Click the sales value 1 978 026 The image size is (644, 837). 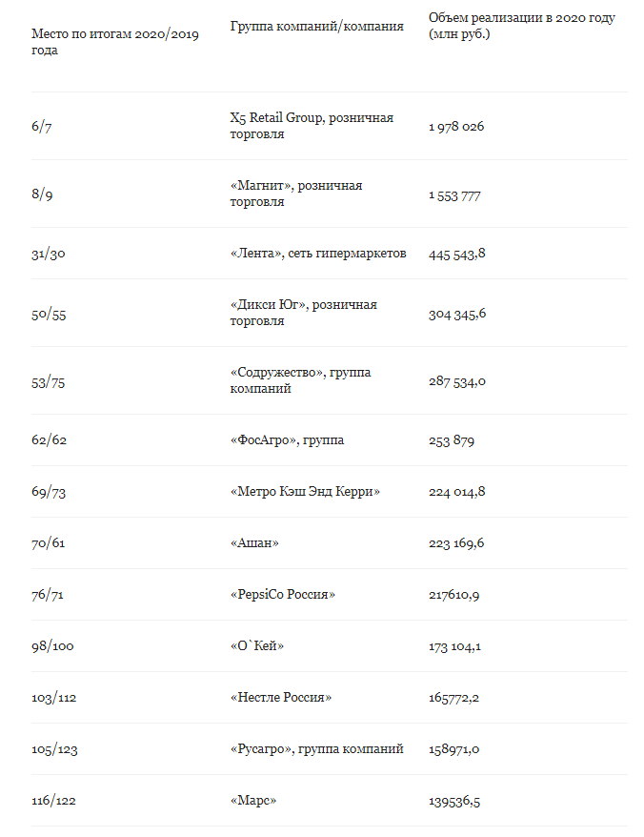(456, 127)
